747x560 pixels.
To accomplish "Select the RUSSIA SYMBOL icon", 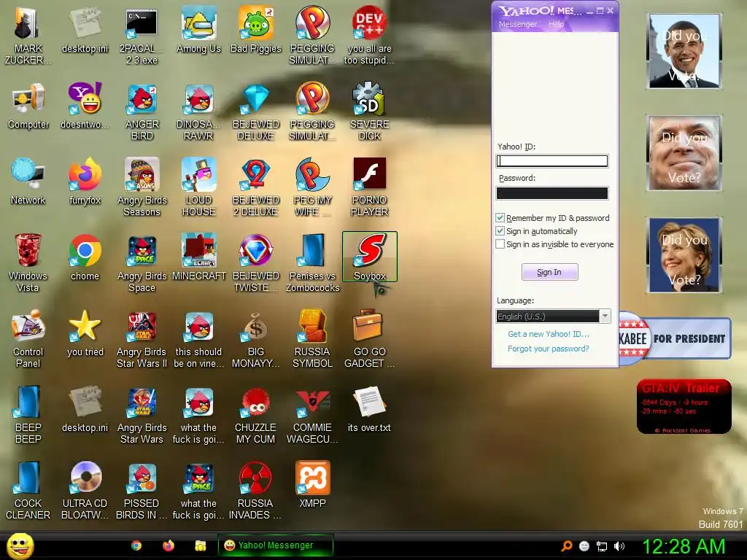I will pyautogui.click(x=312, y=338).
